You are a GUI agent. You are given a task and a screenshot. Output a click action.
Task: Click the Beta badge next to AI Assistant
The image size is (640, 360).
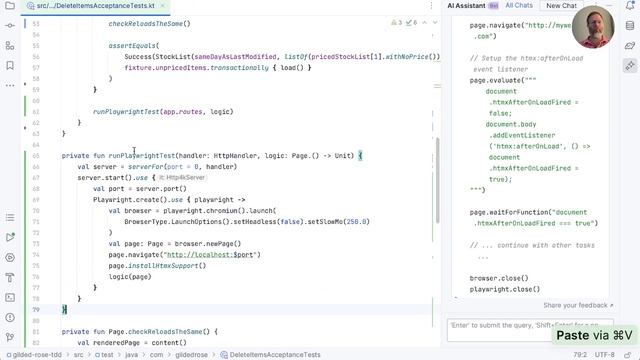(493, 6)
